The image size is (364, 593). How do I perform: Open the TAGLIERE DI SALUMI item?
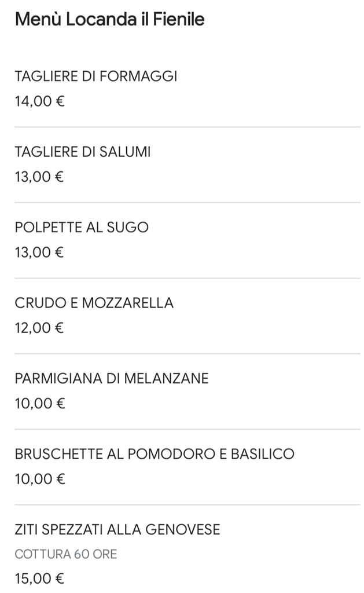(x=83, y=152)
